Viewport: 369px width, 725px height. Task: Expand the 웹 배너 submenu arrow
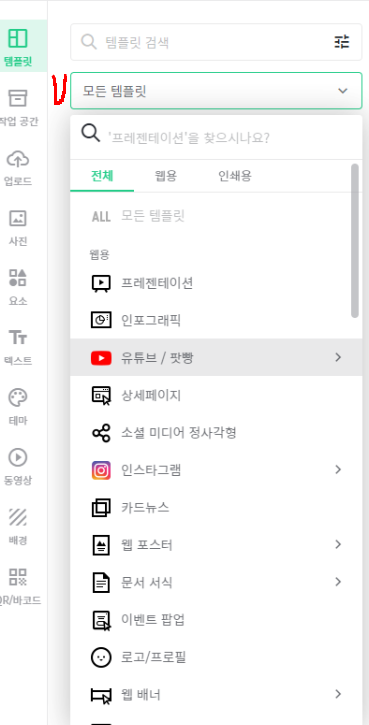click(x=338, y=694)
